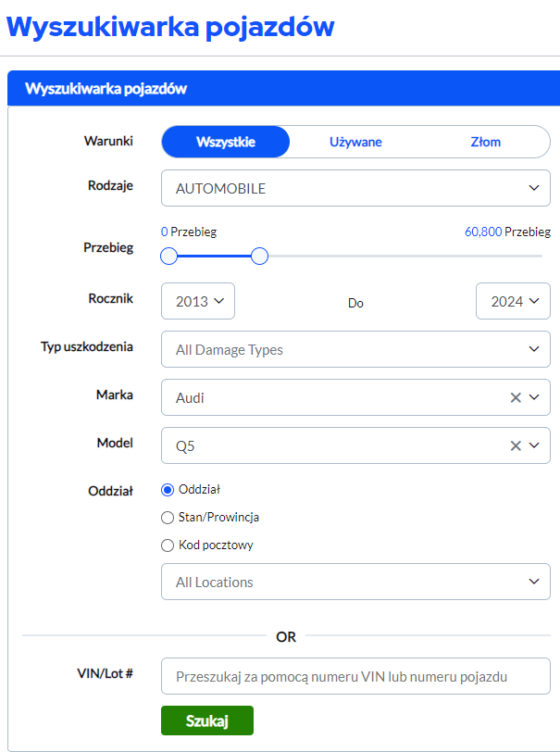Focus the VIN/Lot number search field

pos(355,677)
